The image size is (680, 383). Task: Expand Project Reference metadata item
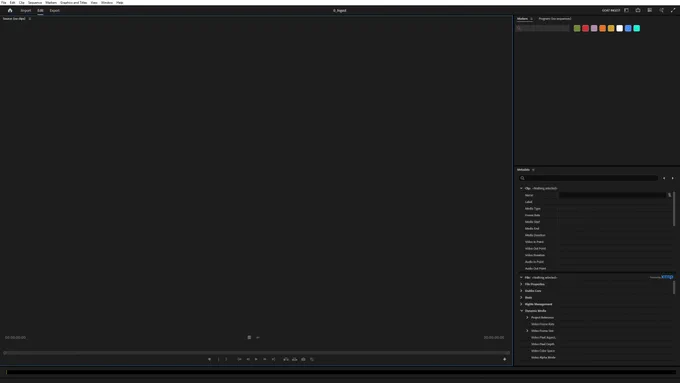(x=527, y=318)
